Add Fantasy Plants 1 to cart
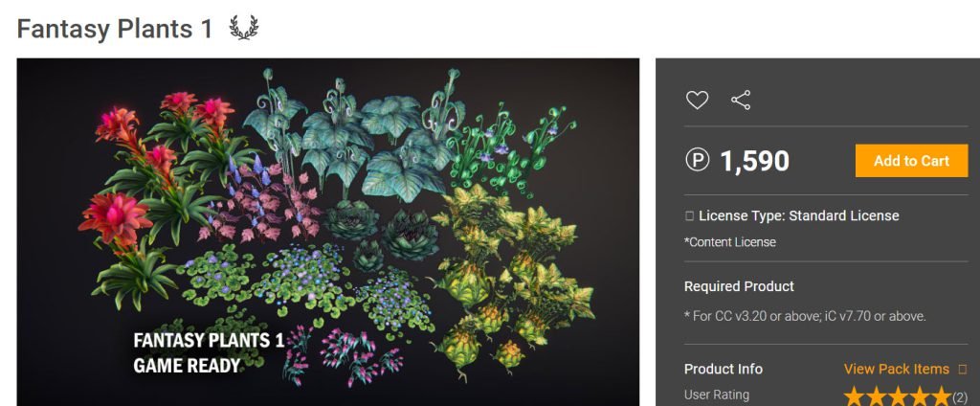Viewport: 980px width, 406px height. (911, 161)
